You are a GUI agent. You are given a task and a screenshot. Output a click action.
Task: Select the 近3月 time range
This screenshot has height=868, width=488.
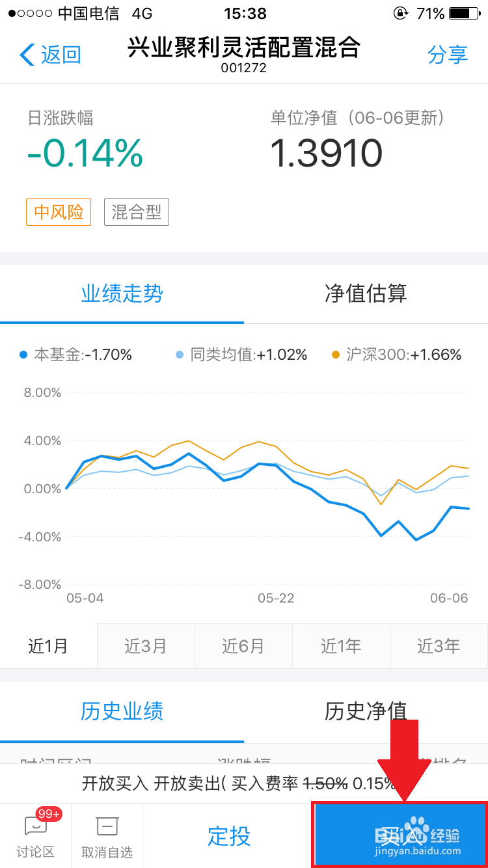pos(146,646)
